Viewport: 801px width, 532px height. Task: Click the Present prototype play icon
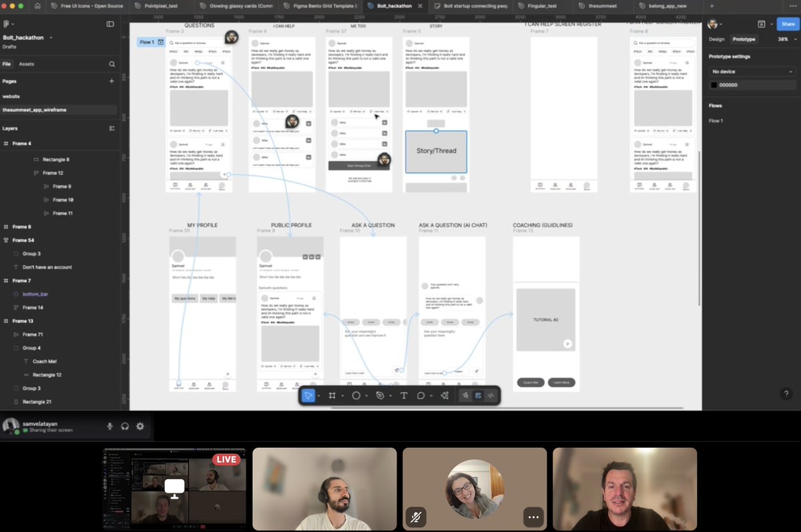[762, 24]
